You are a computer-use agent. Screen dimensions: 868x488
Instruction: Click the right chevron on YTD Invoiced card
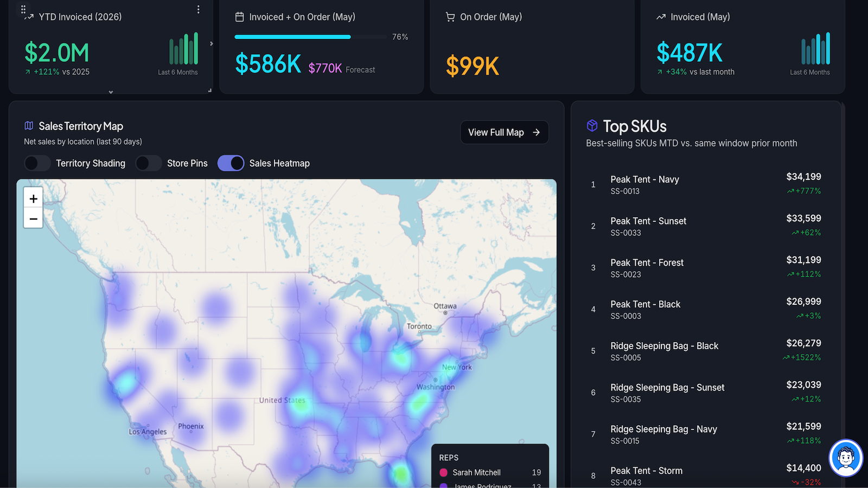[211, 44]
